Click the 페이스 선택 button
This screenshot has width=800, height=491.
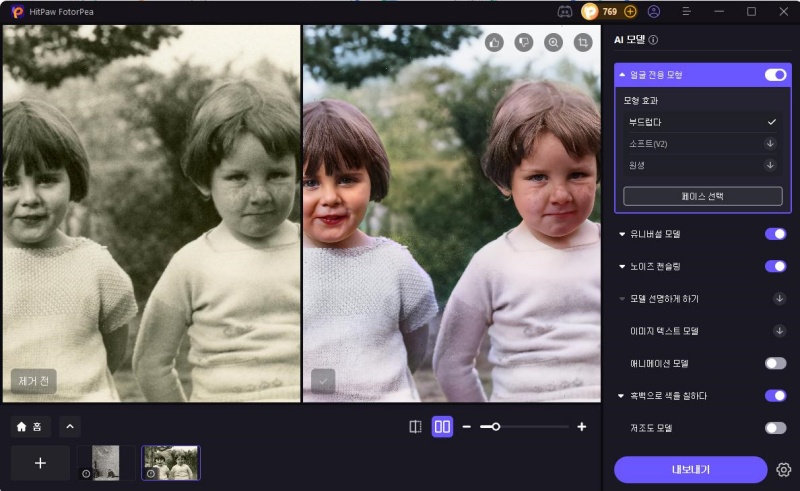702,196
